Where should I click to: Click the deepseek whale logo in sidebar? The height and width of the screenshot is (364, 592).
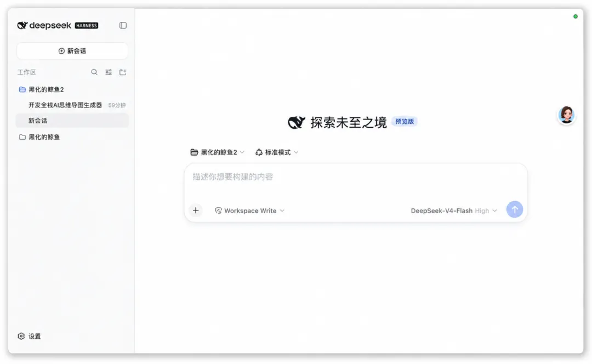(22, 25)
